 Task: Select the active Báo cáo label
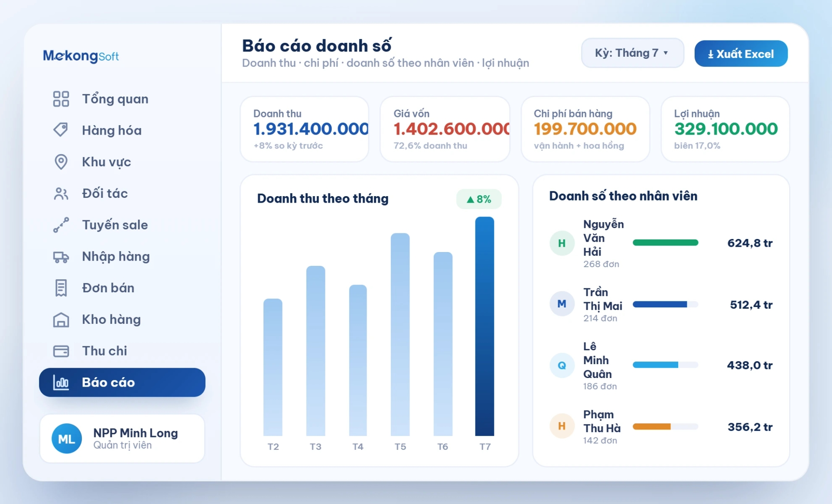tap(108, 382)
